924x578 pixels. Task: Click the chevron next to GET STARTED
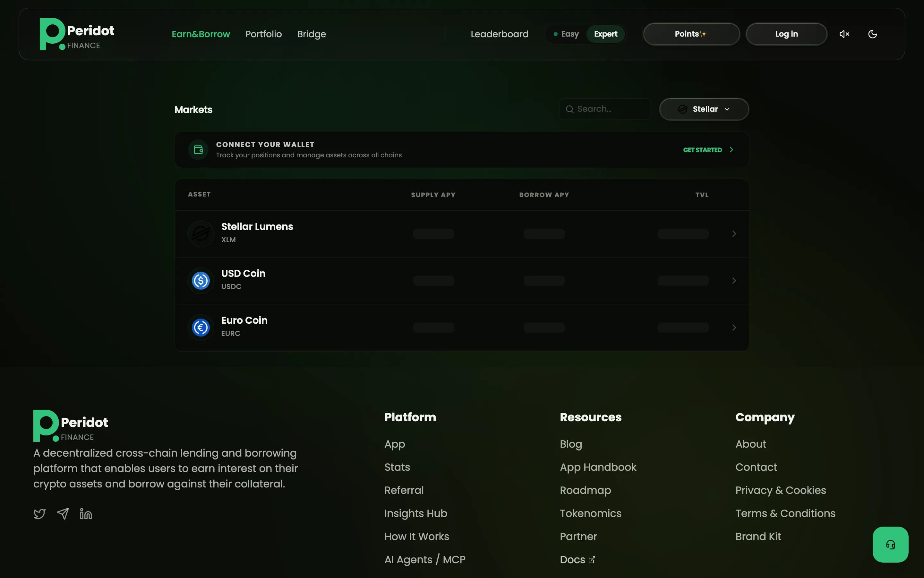tap(731, 150)
